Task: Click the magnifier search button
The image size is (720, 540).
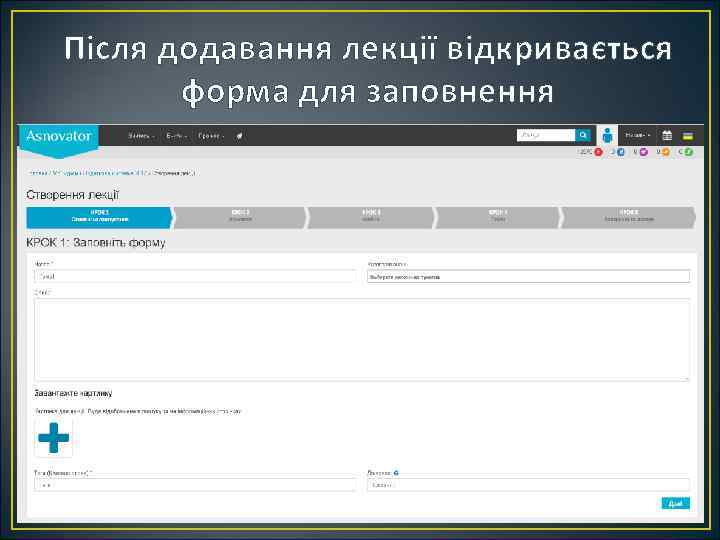Action: tap(583, 135)
